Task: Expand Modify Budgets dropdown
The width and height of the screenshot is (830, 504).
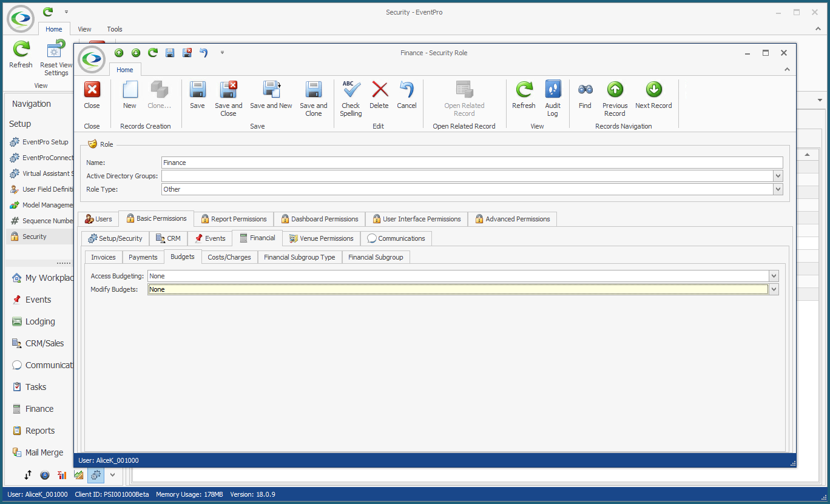Action: pos(774,289)
